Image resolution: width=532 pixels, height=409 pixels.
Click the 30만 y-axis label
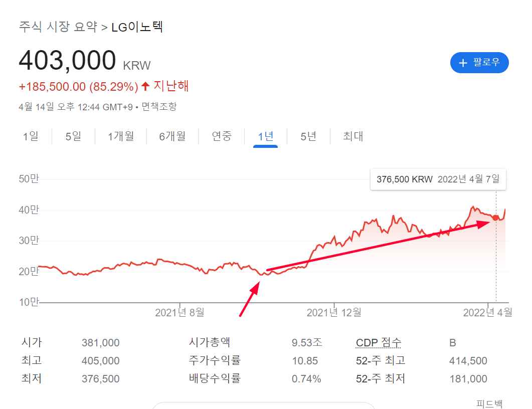[29, 241]
